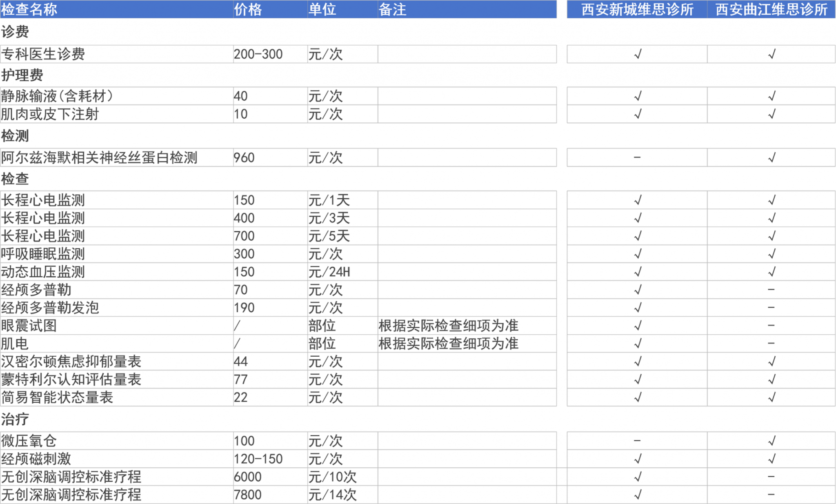Image resolution: width=836 pixels, height=504 pixels.
Task: Select the 诊费 section heading
Action: [x=15, y=32]
